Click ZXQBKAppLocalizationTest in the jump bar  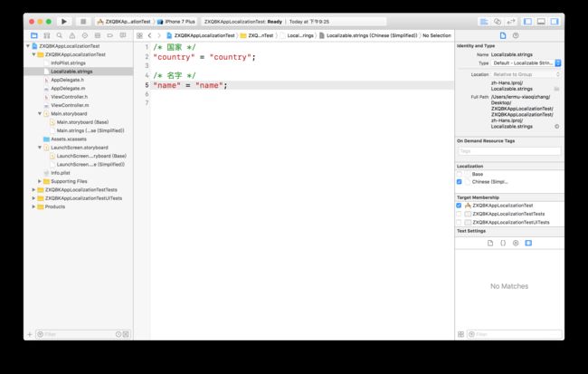[201, 35]
